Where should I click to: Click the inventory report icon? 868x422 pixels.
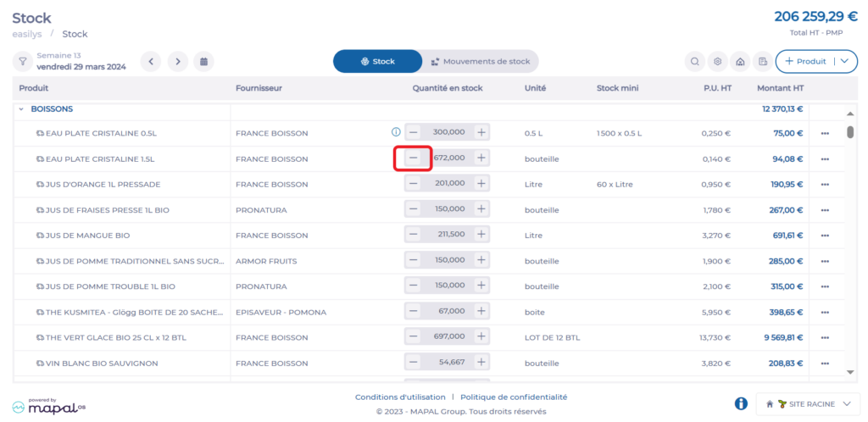763,61
